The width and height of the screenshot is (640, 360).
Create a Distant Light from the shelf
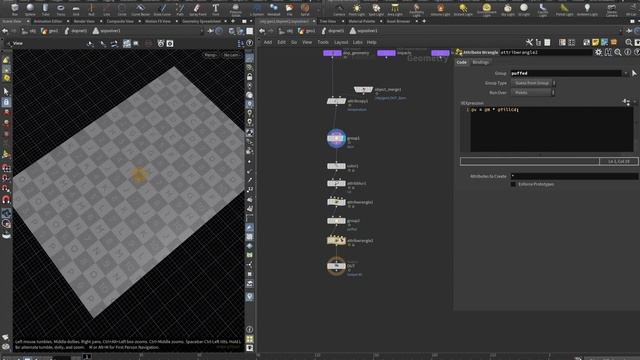[x=463, y=9]
